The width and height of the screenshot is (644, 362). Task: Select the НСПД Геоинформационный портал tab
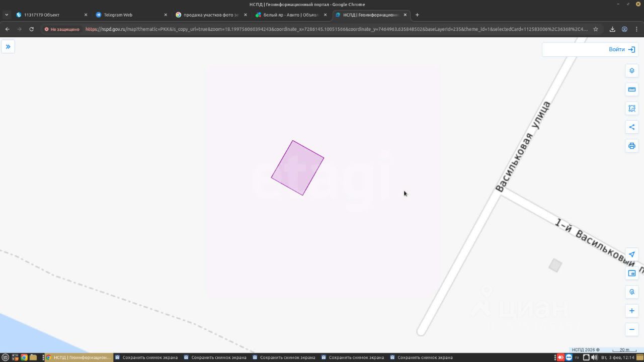pyautogui.click(x=371, y=15)
